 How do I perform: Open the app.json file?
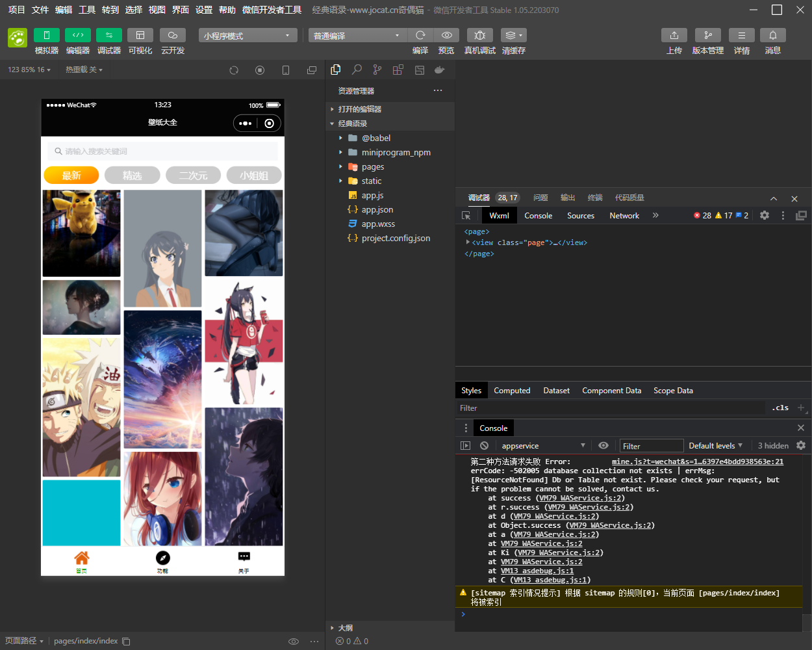[x=390, y=209]
